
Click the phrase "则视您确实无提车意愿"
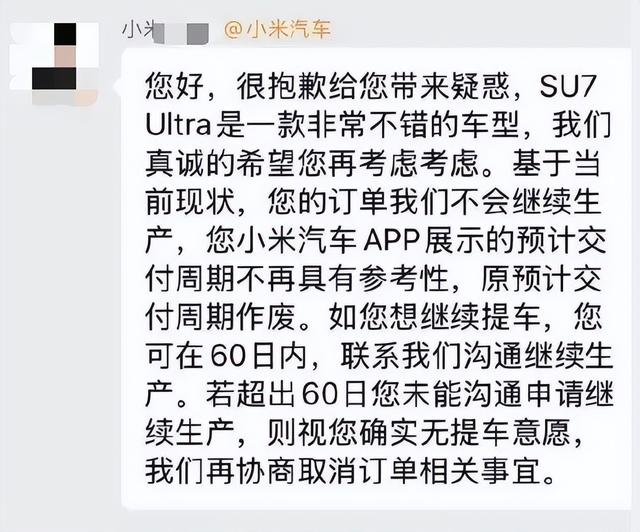click(x=418, y=433)
